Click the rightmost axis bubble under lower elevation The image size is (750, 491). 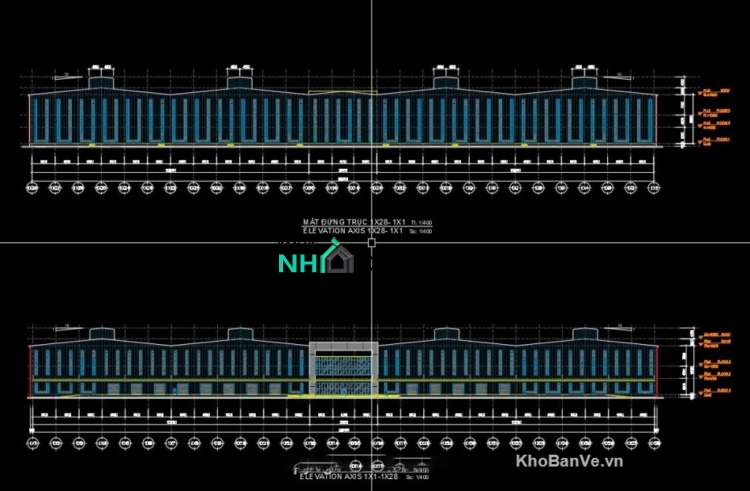pyautogui.click(x=656, y=443)
